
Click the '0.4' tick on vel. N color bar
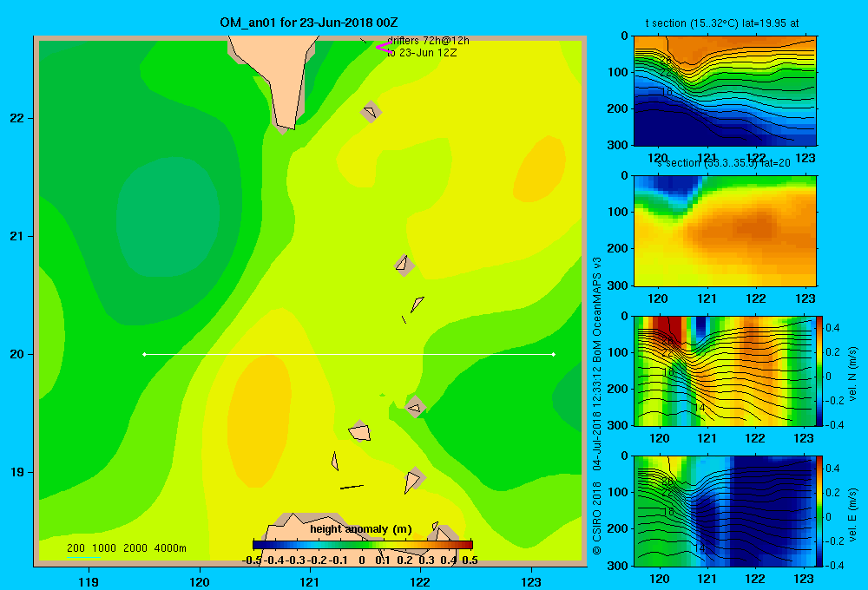tap(832, 328)
